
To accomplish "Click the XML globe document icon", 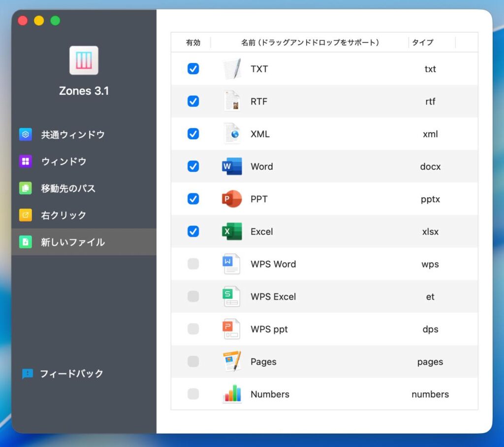I will [232, 134].
